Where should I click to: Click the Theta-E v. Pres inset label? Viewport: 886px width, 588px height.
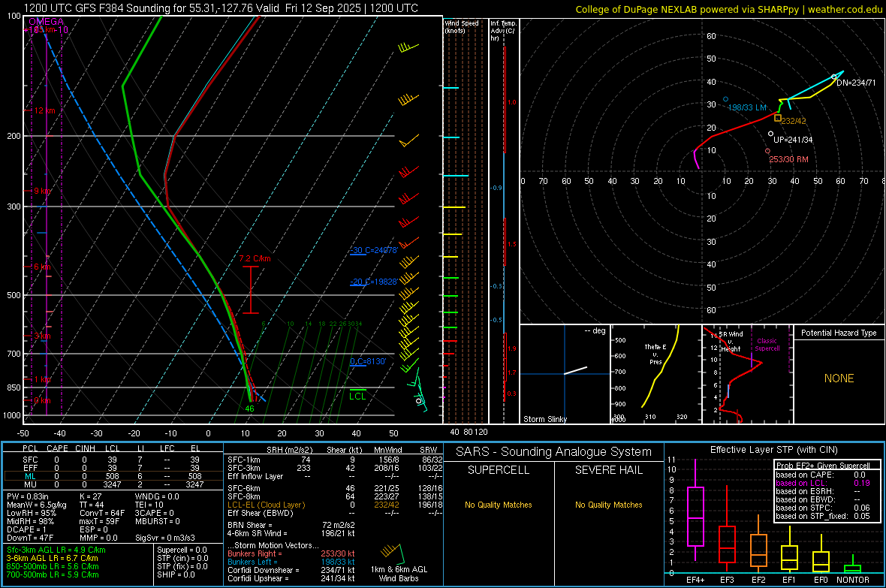pos(655,354)
